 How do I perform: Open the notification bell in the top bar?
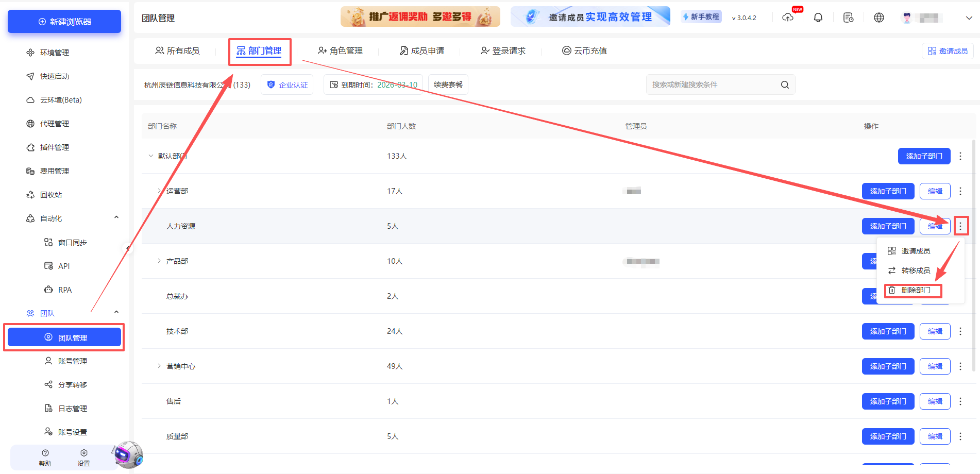tap(818, 17)
